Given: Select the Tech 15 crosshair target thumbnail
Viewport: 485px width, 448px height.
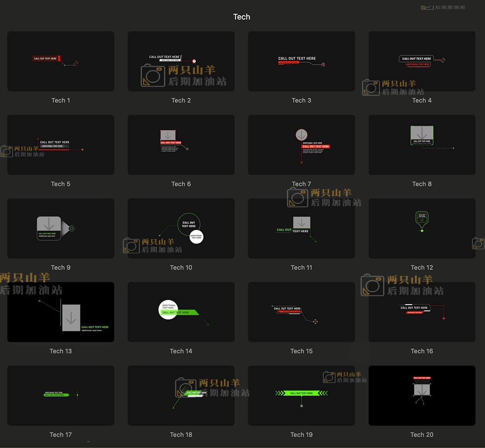Looking at the screenshot, I should (x=302, y=312).
